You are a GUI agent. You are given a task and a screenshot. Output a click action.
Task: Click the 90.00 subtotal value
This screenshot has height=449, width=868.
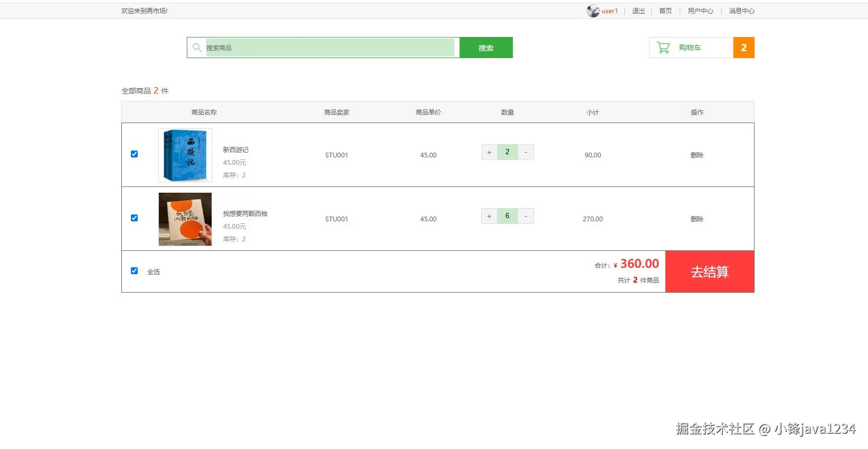click(x=593, y=155)
